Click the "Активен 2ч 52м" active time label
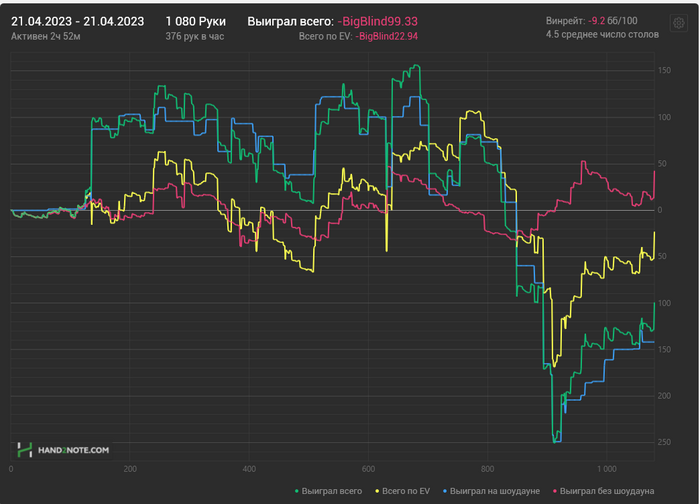 point(46,36)
